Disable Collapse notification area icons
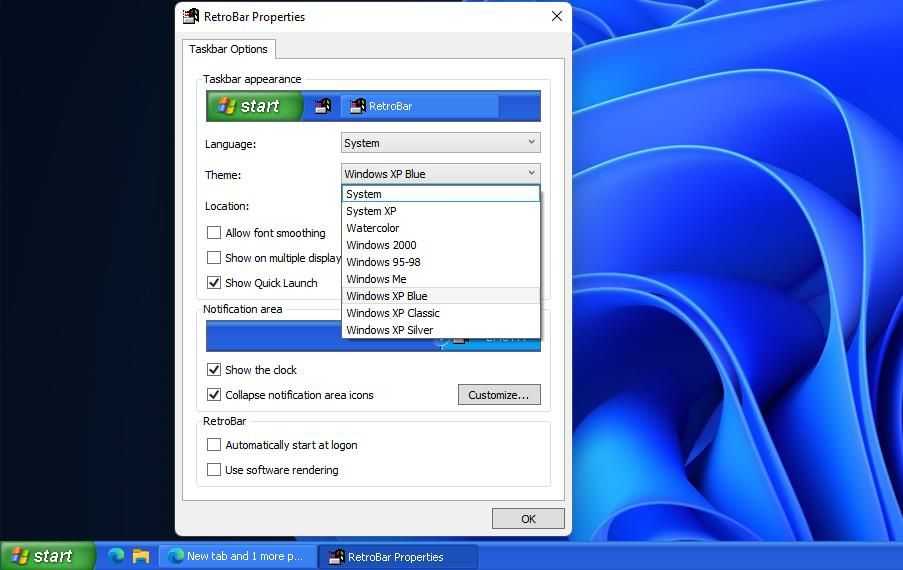Image resolution: width=903 pixels, height=570 pixels. pyautogui.click(x=214, y=395)
